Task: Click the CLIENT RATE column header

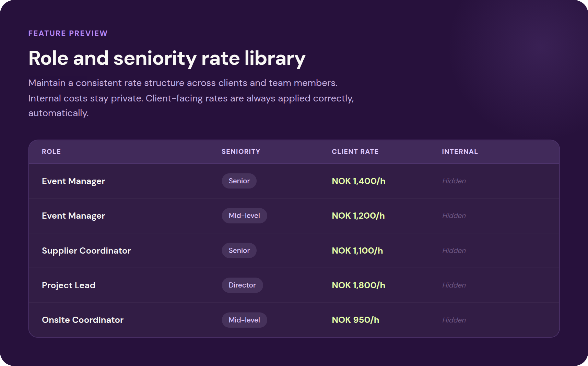Action: [x=355, y=151]
